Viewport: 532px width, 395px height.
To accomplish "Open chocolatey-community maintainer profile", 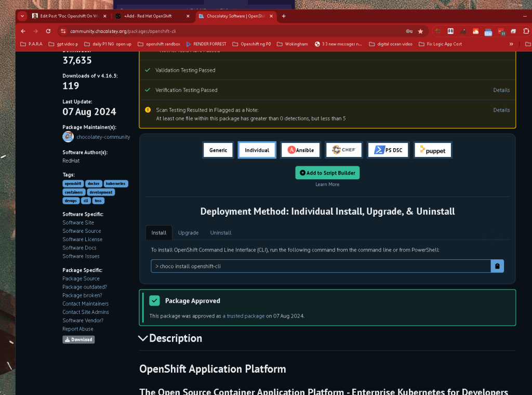I will coord(103,137).
